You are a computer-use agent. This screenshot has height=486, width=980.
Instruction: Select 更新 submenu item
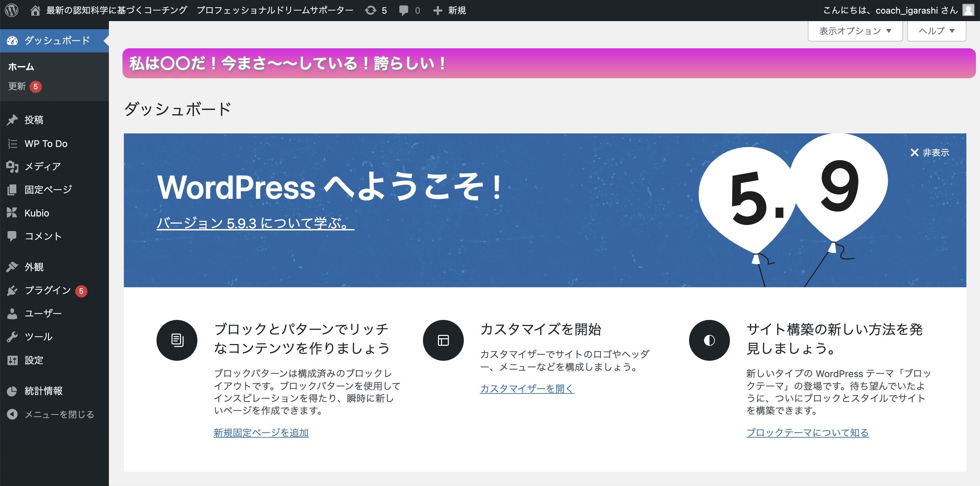[17, 86]
